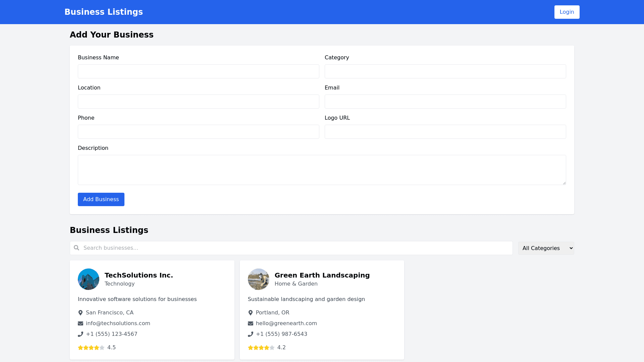Click Green Earth phone icon
This screenshot has height=362, width=644.
[251, 334]
